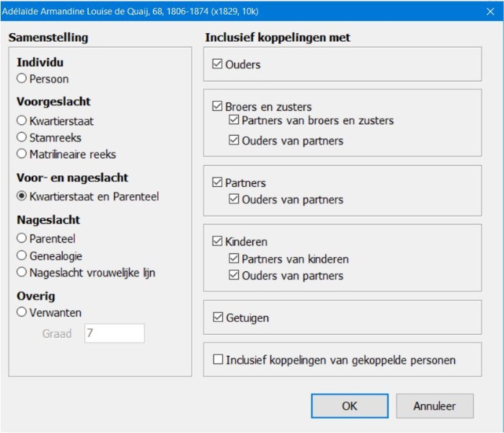Select the Genealogie radio option
Image resolution: width=504 pixels, height=433 pixels.
point(22,255)
